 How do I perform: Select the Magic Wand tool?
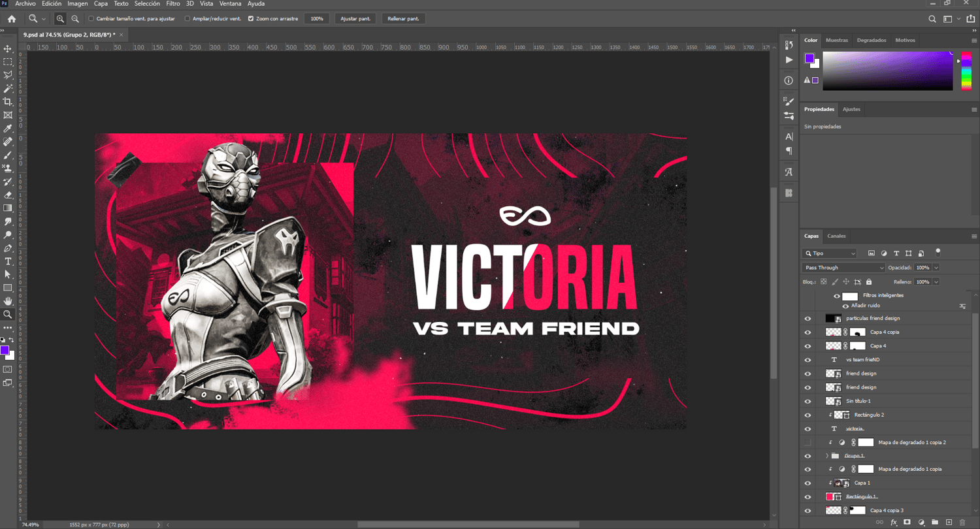[8, 88]
